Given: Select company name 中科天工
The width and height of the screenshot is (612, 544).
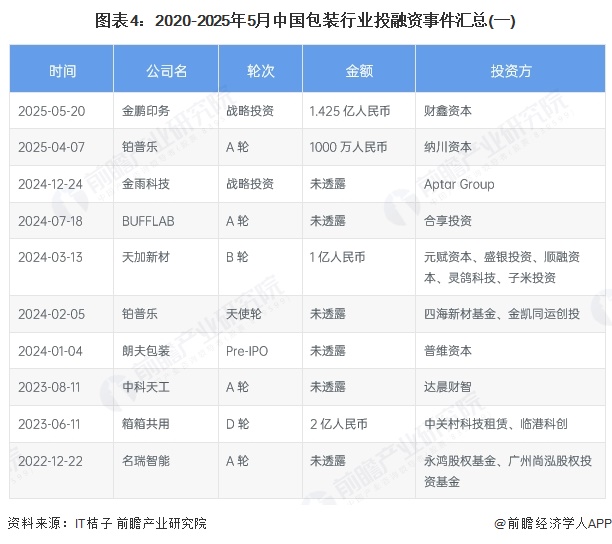Looking at the screenshot, I should 146,387.
